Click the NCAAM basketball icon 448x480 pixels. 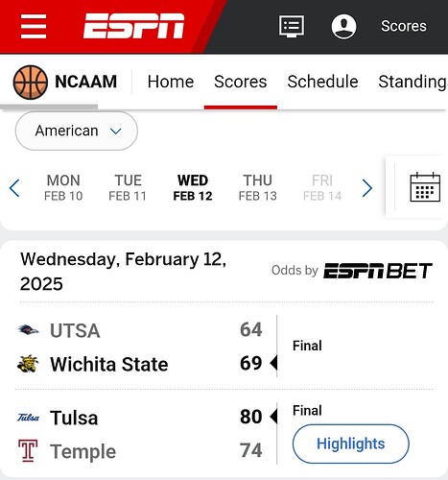point(31,83)
